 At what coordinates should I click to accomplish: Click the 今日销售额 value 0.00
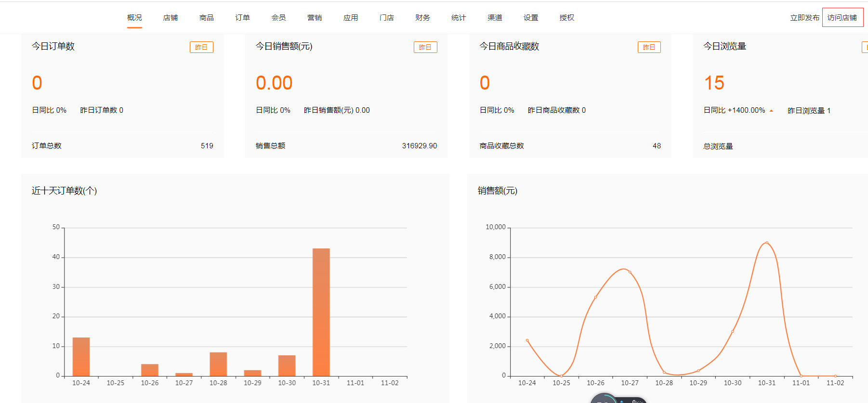274,83
